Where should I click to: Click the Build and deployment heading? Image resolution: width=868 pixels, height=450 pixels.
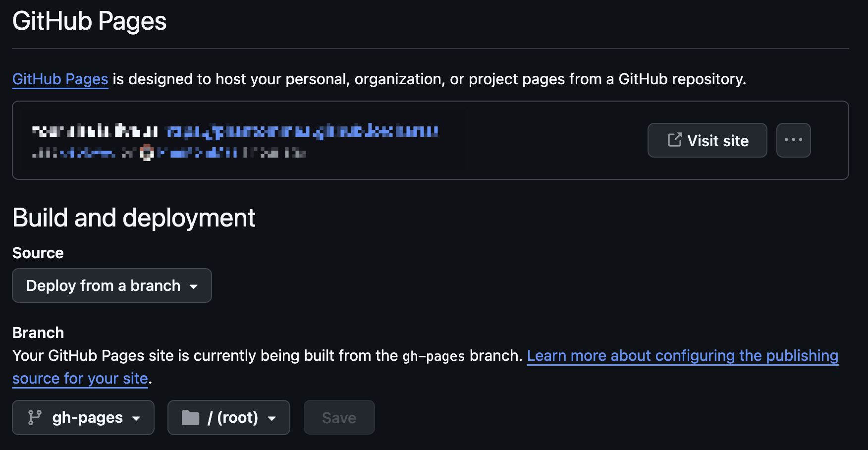pos(134,218)
